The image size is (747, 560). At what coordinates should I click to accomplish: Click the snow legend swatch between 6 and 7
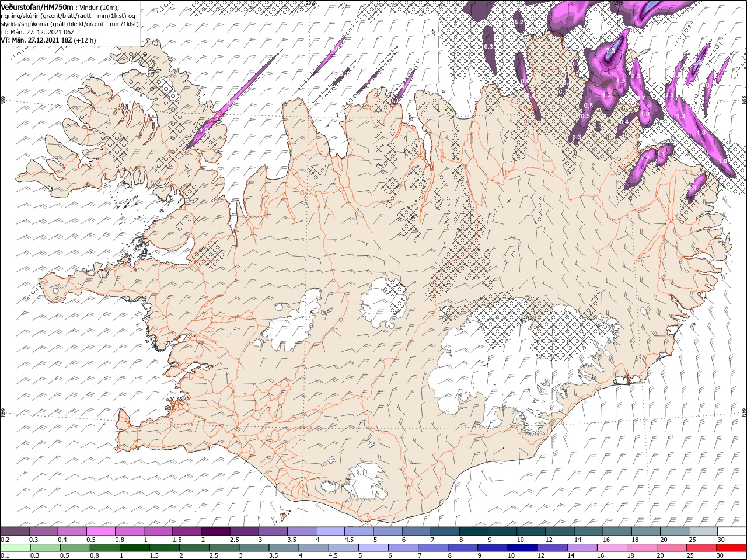tap(417, 531)
